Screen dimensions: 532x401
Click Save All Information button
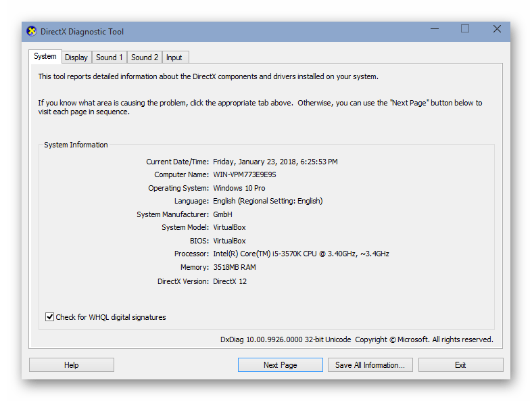tap(370, 365)
